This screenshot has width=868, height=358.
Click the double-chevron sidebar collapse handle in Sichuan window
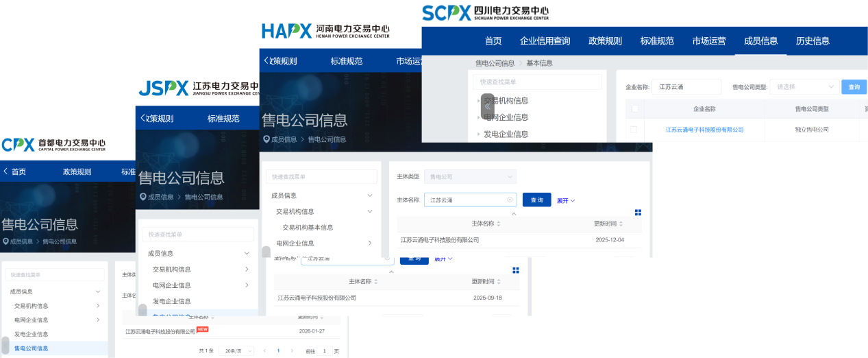(x=487, y=106)
